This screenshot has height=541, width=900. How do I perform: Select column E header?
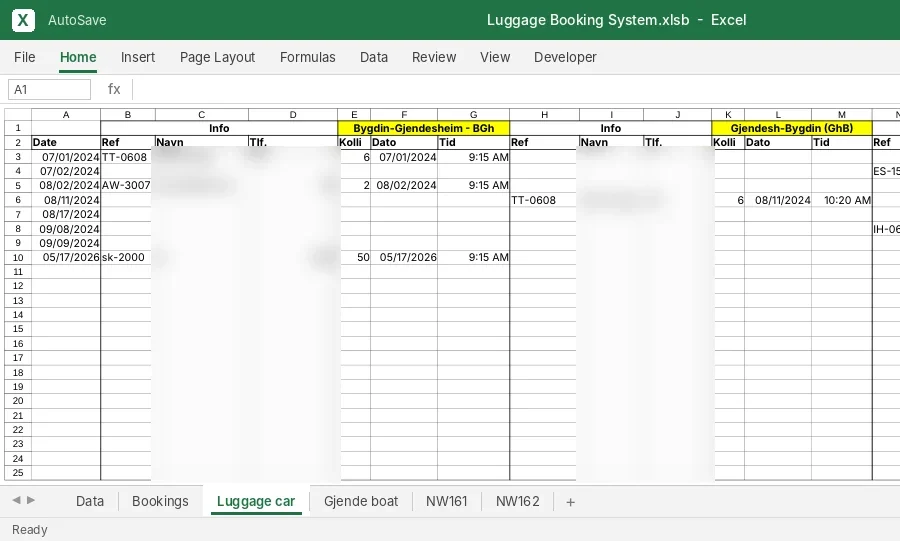354,115
